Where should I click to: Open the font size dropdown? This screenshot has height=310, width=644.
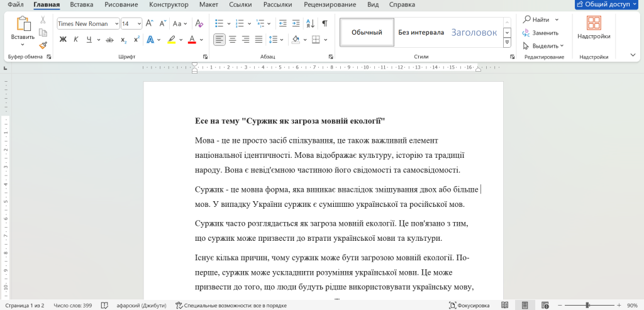139,24
